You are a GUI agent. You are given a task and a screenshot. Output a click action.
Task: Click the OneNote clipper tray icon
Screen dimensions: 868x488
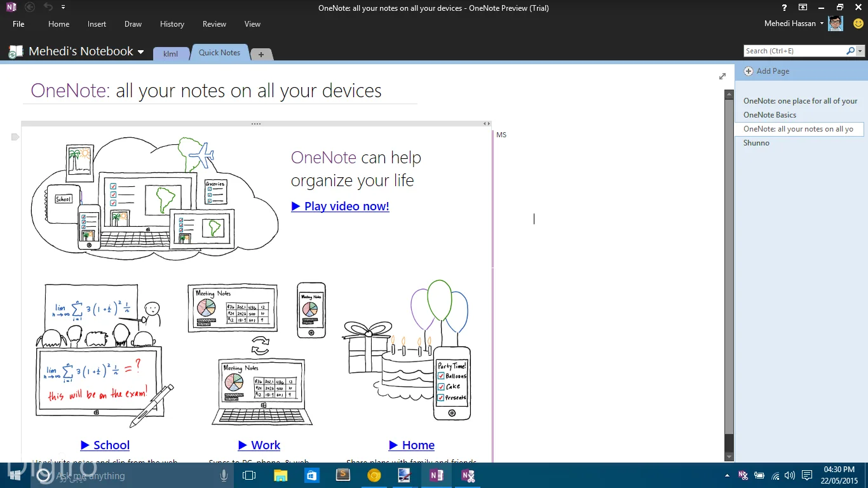[743, 475]
